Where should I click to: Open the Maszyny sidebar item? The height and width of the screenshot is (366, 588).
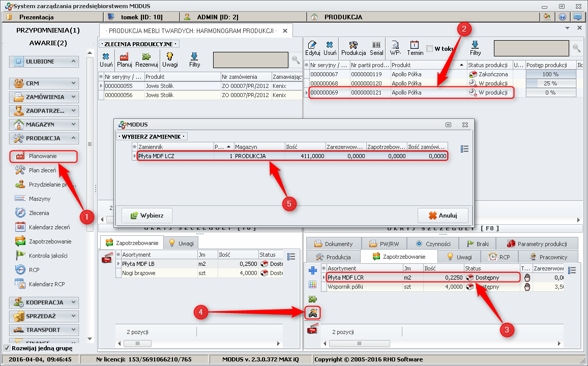tap(39, 199)
